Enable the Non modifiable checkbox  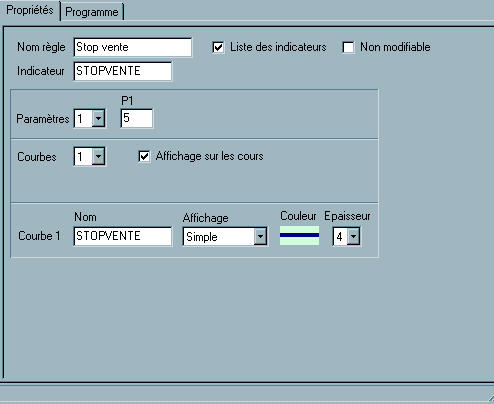point(348,47)
